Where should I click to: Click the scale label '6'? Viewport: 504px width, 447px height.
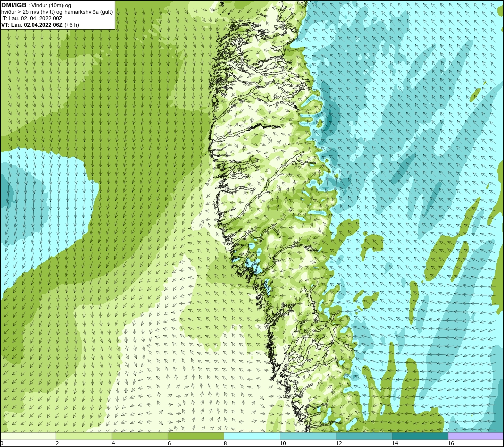(x=169, y=444)
